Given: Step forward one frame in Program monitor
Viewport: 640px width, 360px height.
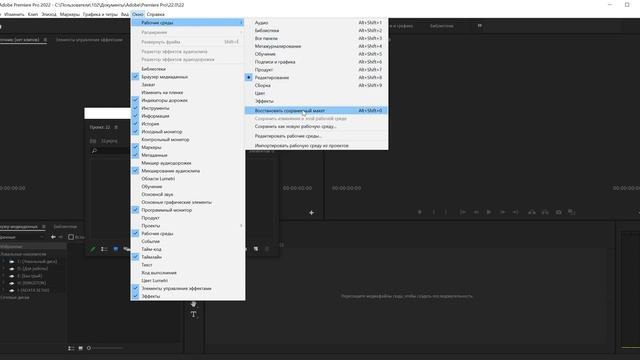Looking at the screenshot, I should (502, 212).
